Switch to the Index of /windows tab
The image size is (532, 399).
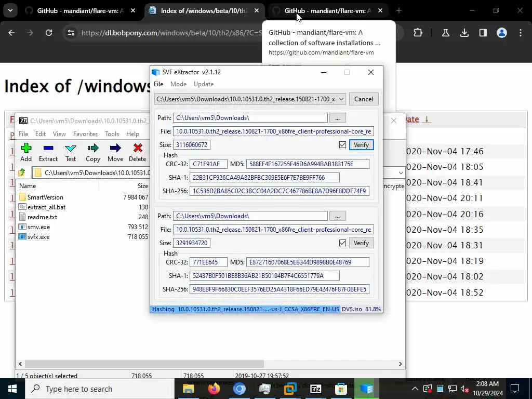click(x=204, y=11)
